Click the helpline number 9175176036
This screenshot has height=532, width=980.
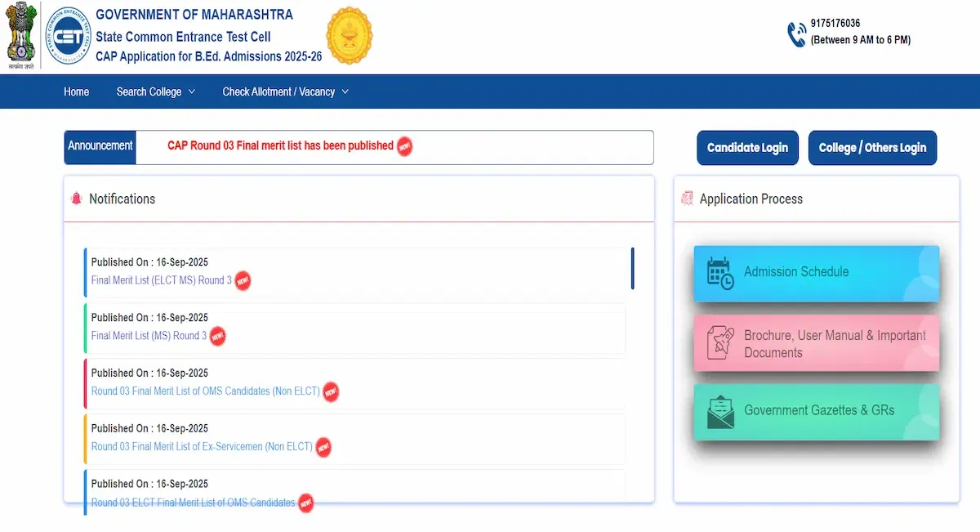click(x=835, y=24)
